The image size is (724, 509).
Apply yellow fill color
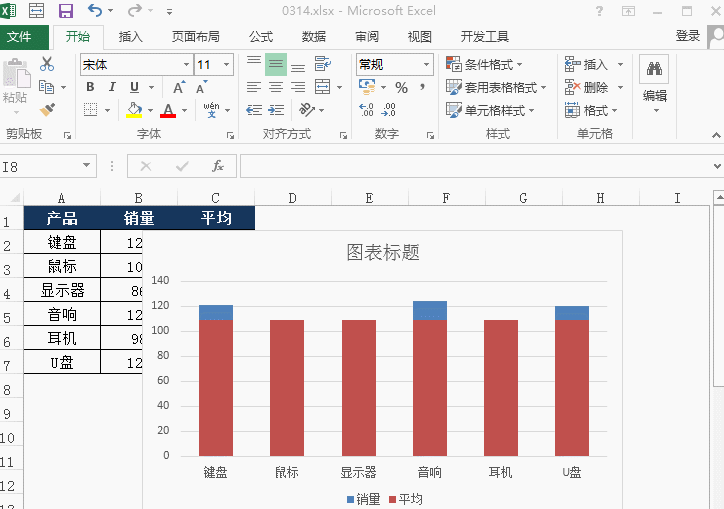pos(134,110)
